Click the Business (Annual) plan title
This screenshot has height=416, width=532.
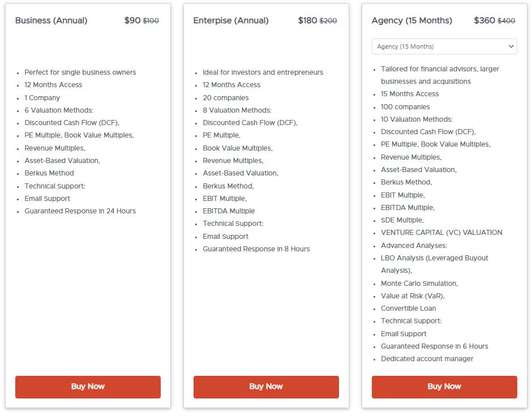click(x=52, y=21)
